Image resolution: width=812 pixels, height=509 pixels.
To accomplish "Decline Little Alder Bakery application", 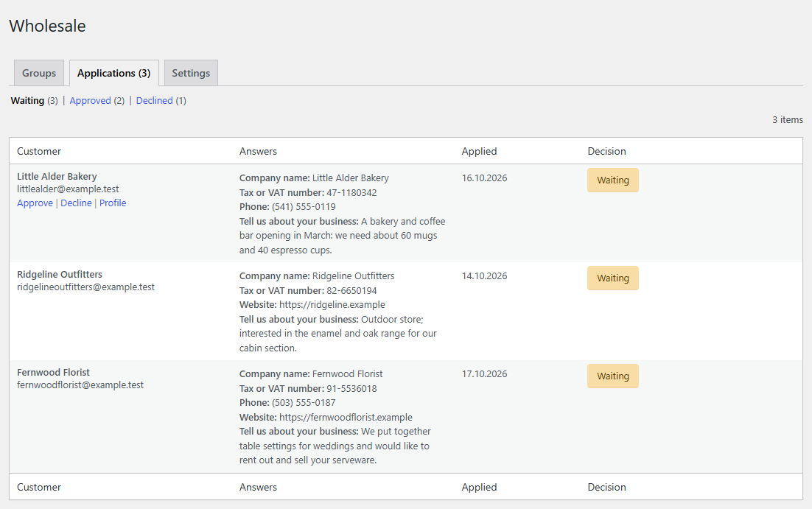I will (76, 203).
